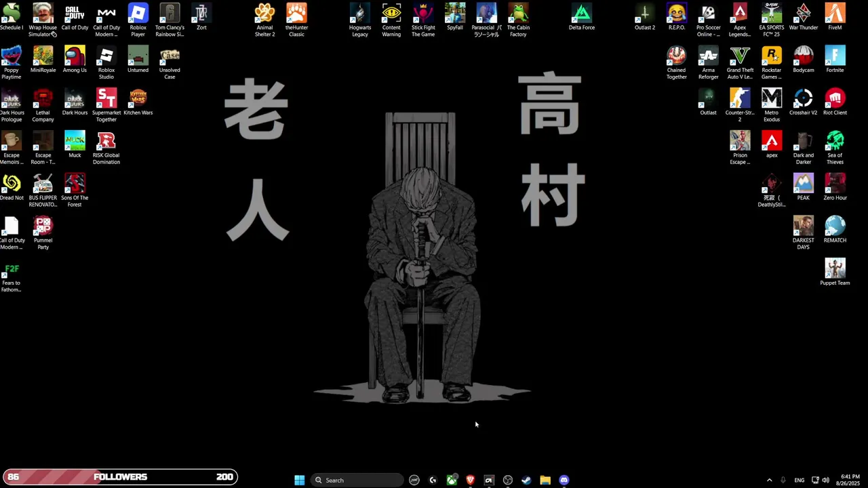Viewport: 868px width, 488px height.
Task: Select the Poppy Playtime icon
Action: click(11, 63)
